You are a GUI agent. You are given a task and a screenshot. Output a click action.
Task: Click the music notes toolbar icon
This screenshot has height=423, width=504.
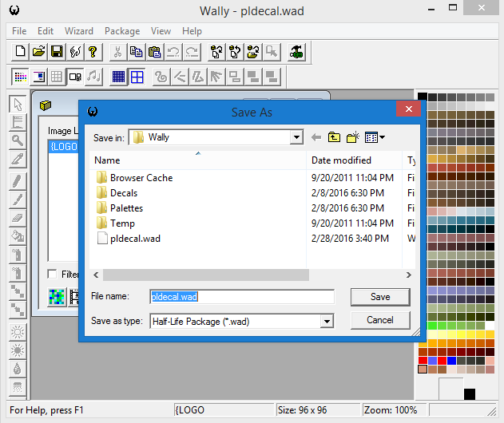[x=93, y=77]
